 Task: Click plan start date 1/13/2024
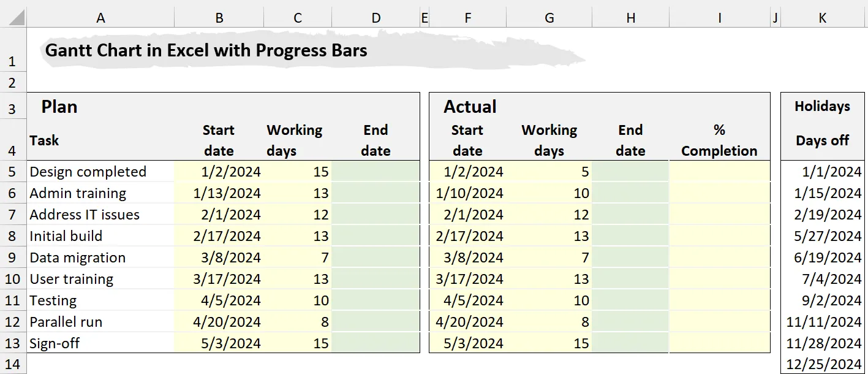click(x=227, y=193)
